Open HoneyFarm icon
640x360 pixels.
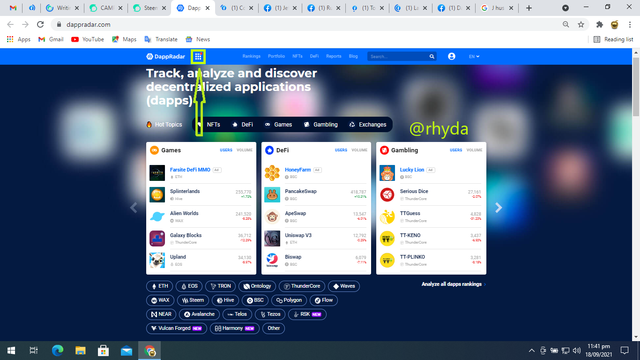pyautogui.click(x=272, y=173)
